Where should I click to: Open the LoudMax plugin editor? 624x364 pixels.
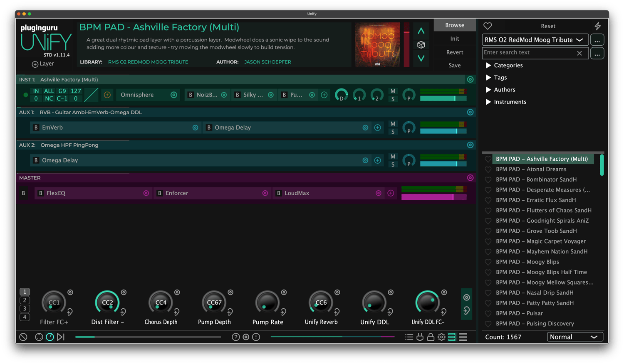pyautogui.click(x=378, y=193)
